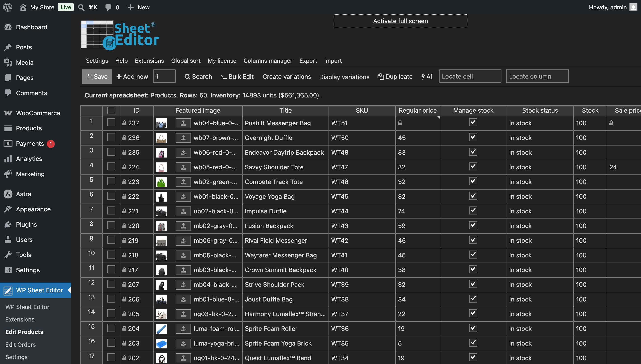Open the Global sort menu

(x=186, y=61)
